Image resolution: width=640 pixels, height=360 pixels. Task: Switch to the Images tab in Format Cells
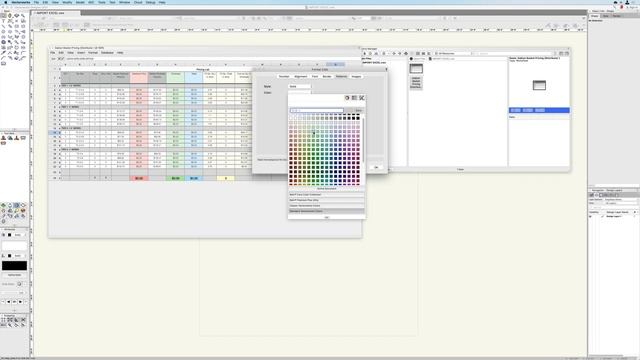click(x=356, y=76)
